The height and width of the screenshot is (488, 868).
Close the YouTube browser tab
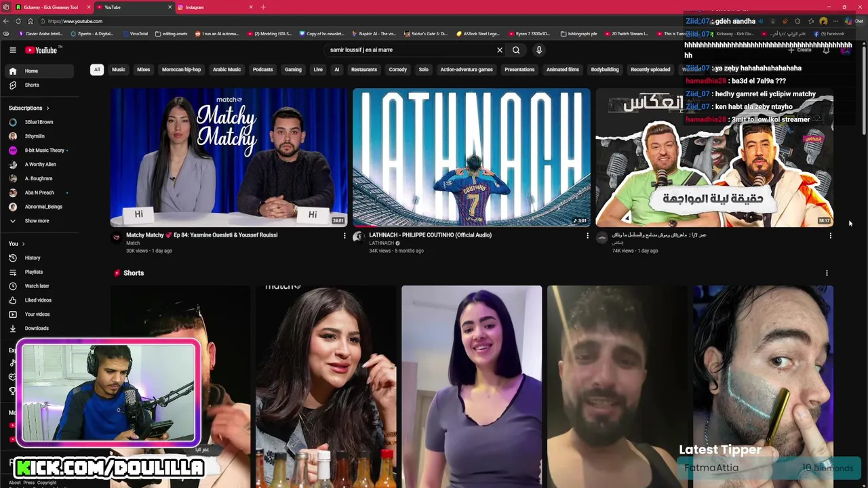[x=170, y=7]
